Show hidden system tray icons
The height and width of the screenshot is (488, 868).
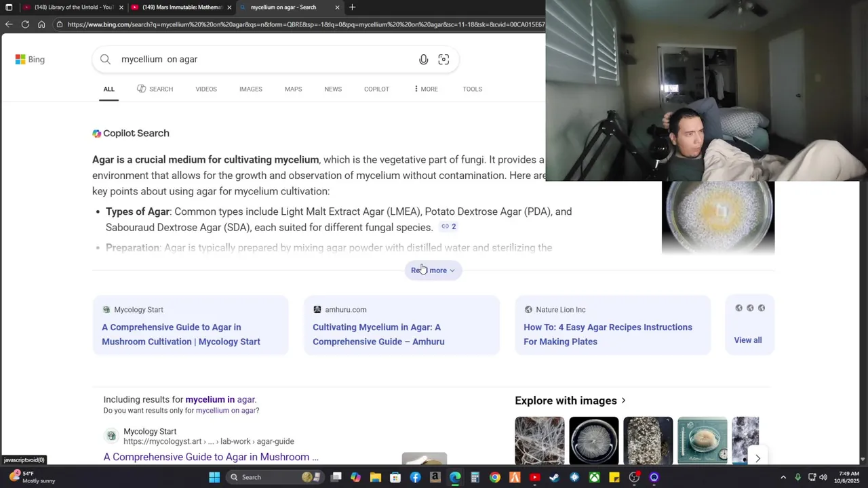[783, 477]
